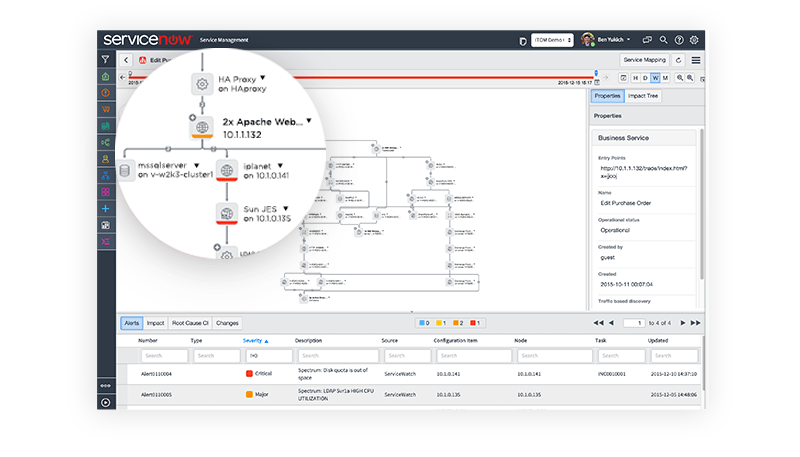The width and height of the screenshot is (800, 457).
Task: Open global search magnifier in header
Action: [x=663, y=40]
